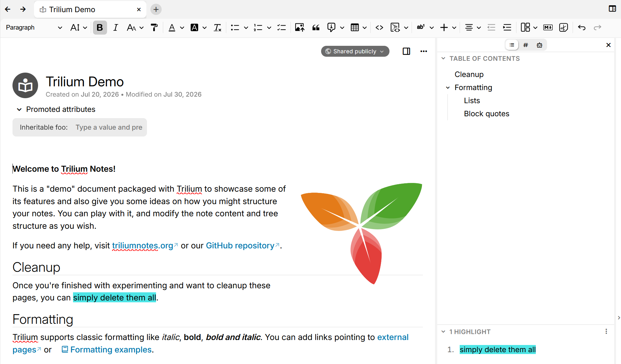Go back with the left arrow

tap(8, 9)
